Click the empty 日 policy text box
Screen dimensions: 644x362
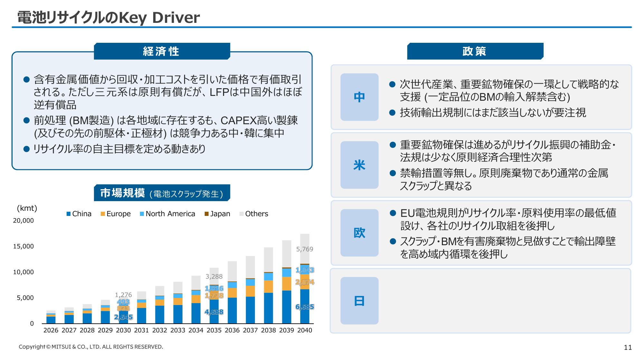click(x=504, y=301)
